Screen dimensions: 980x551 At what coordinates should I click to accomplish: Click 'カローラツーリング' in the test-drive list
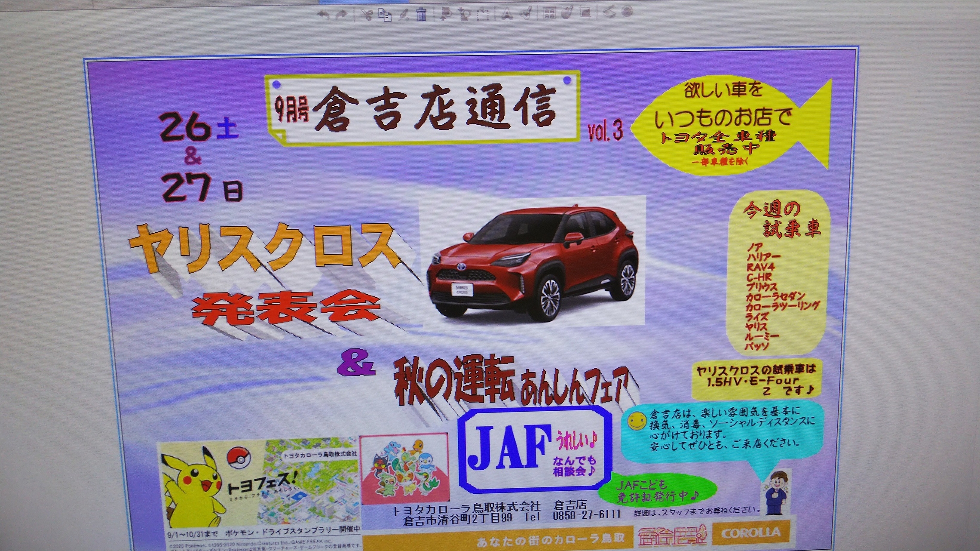(x=782, y=306)
